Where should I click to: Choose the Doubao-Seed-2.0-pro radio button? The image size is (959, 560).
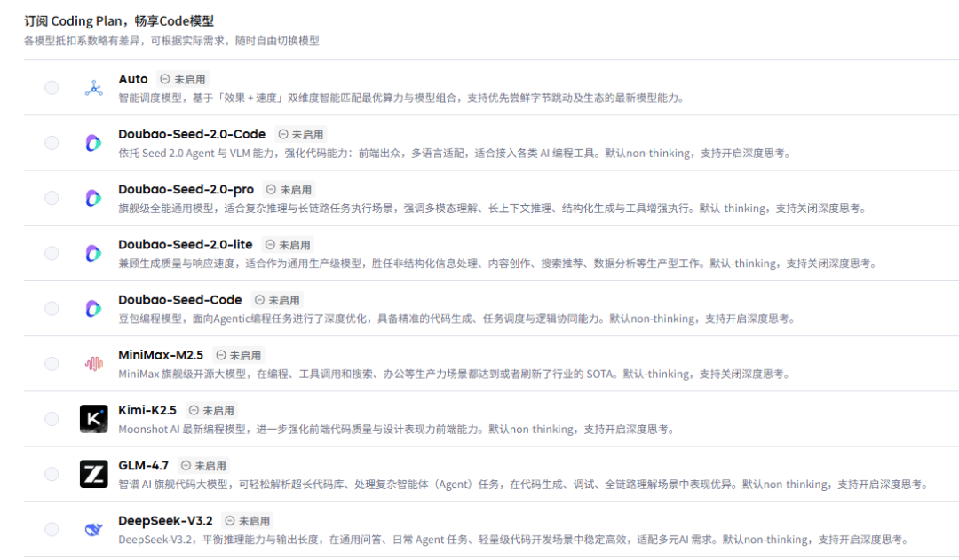coord(52,198)
